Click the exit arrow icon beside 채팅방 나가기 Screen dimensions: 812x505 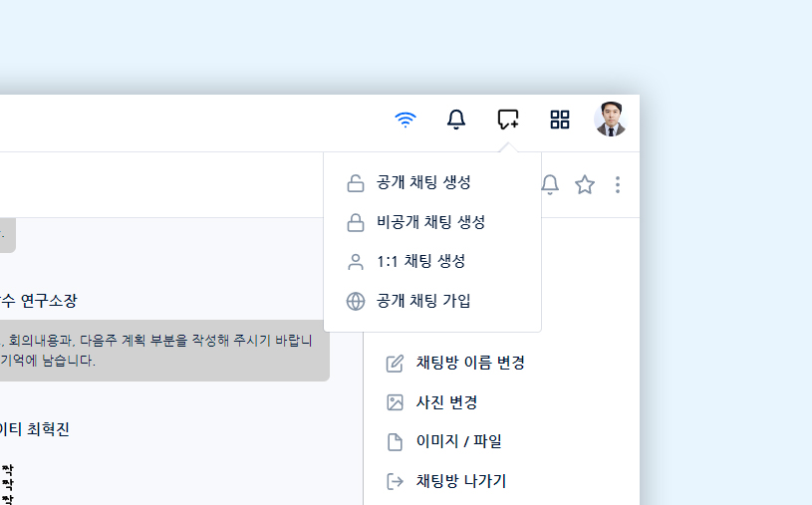point(395,481)
